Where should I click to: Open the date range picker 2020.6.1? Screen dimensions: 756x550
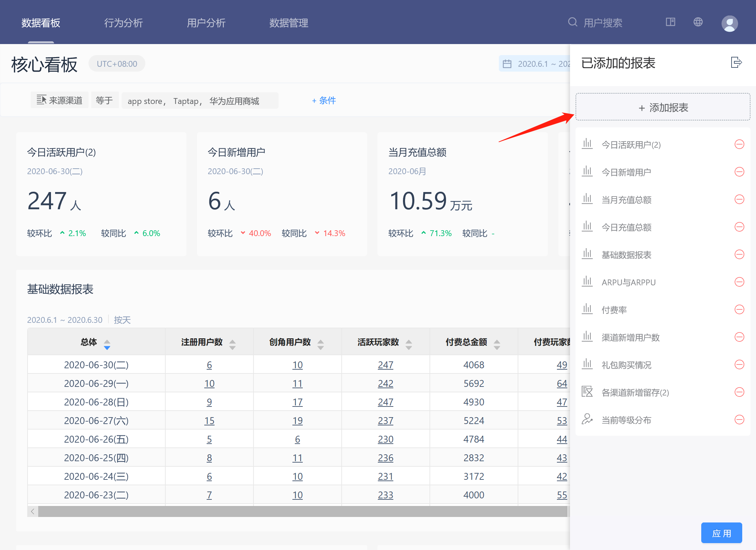pyautogui.click(x=534, y=64)
